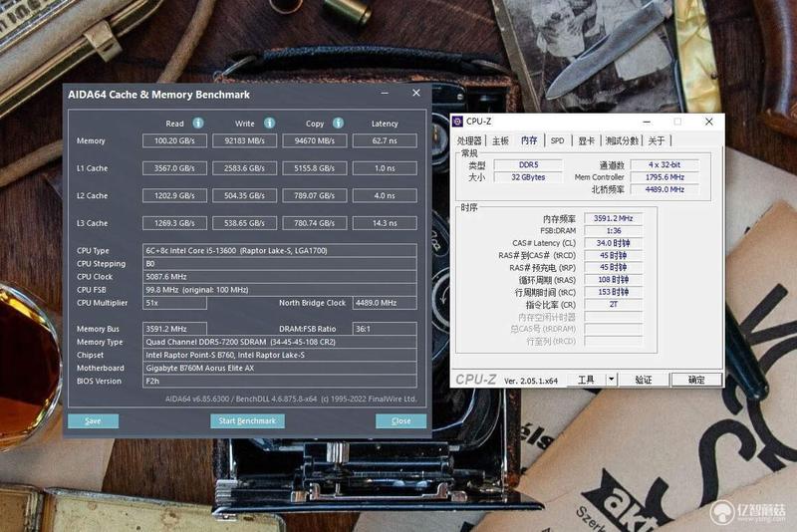Click the 验证 button in CPU-Z

644,380
